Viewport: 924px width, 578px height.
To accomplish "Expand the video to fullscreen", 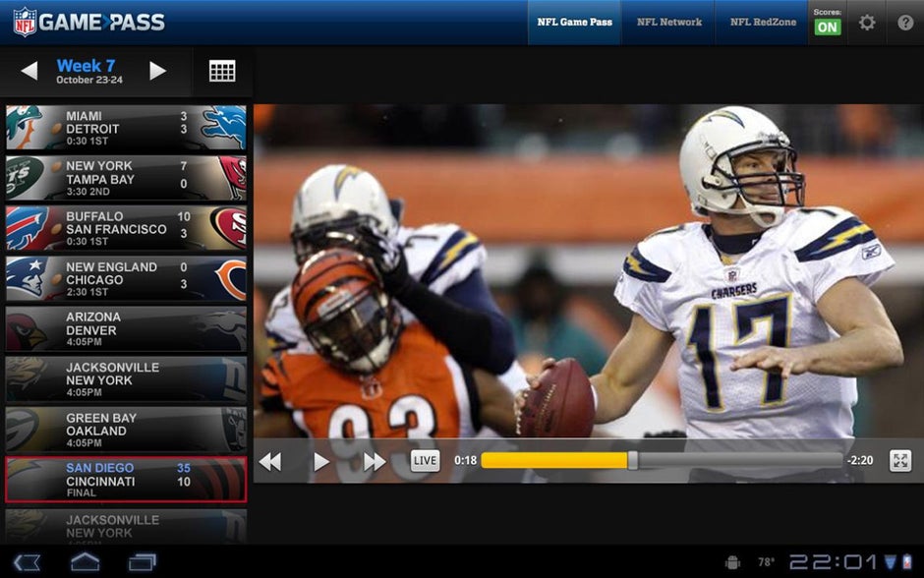I will pos(899,459).
